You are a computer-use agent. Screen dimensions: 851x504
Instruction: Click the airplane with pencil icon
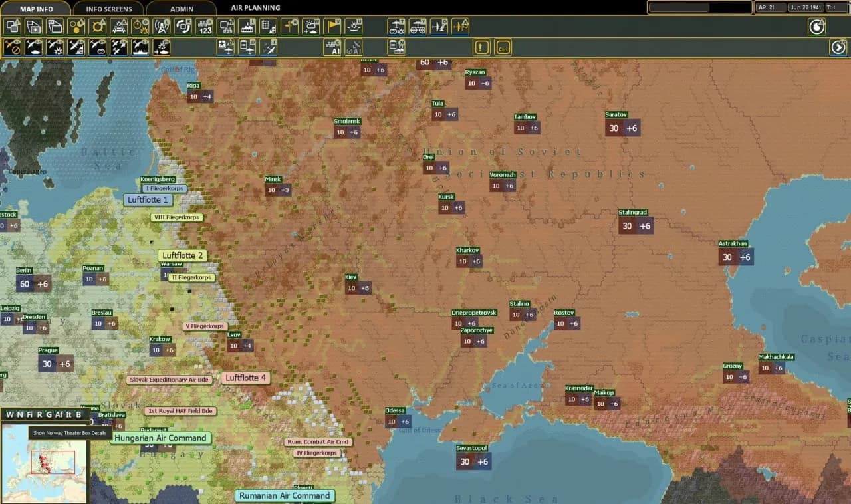(439, 27)
